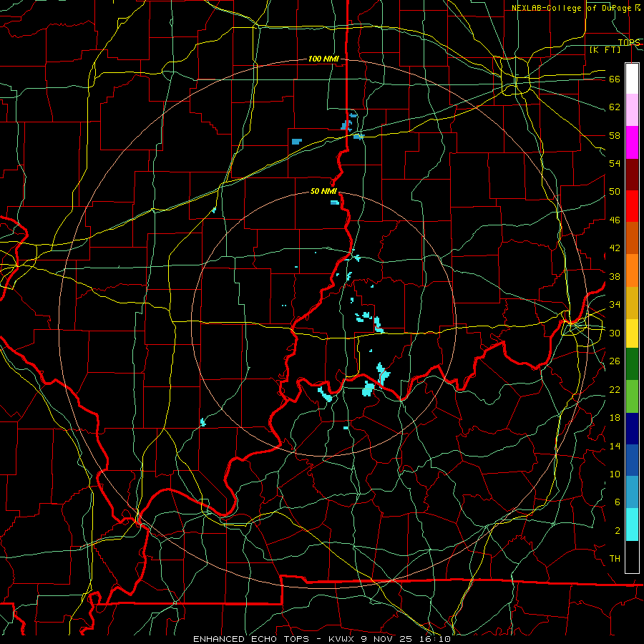Click the legend value 66
The width and height of the screenshot is (644, 644).
[615, 79]
